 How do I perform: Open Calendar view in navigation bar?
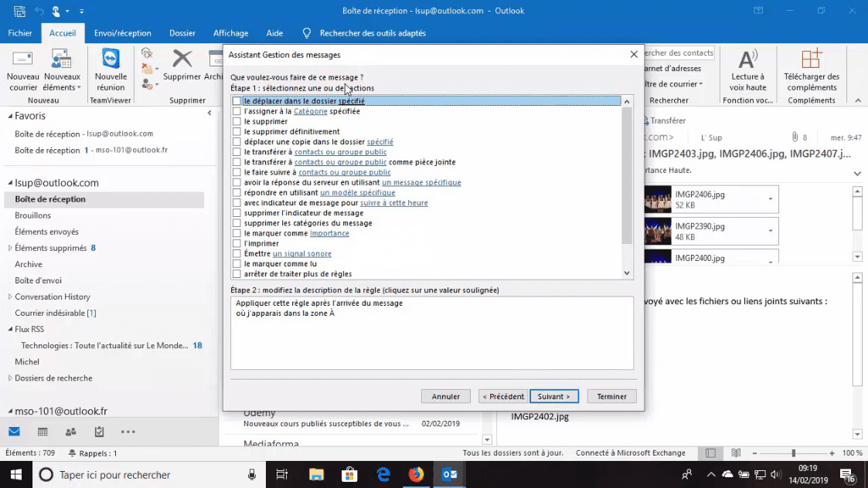pos(43,432)
